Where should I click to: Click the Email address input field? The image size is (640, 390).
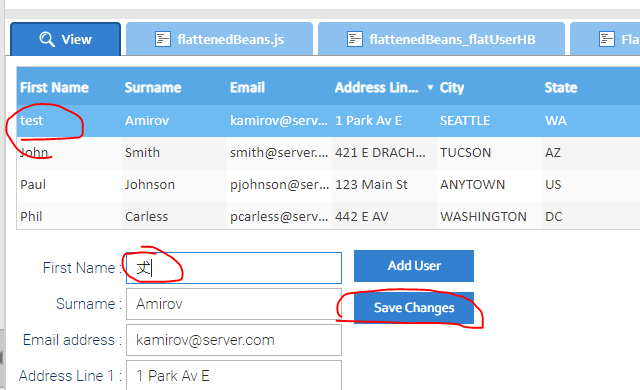[x=234, y=340]
